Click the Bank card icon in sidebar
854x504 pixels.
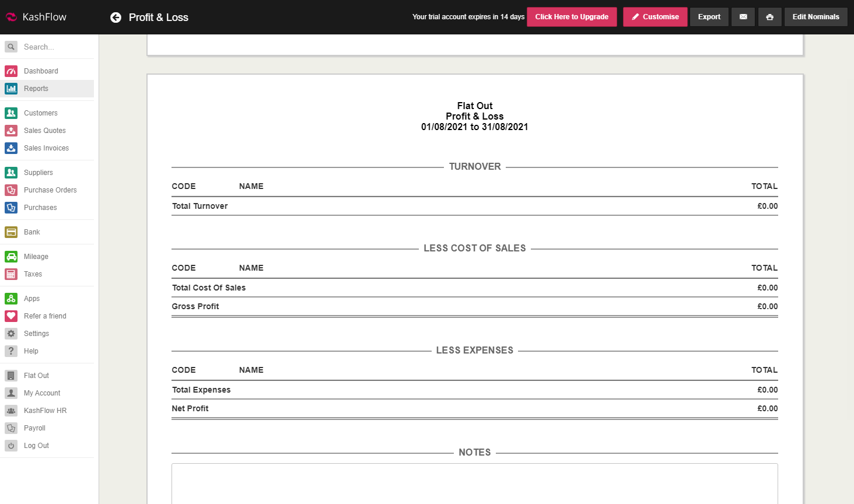(11, 232)
